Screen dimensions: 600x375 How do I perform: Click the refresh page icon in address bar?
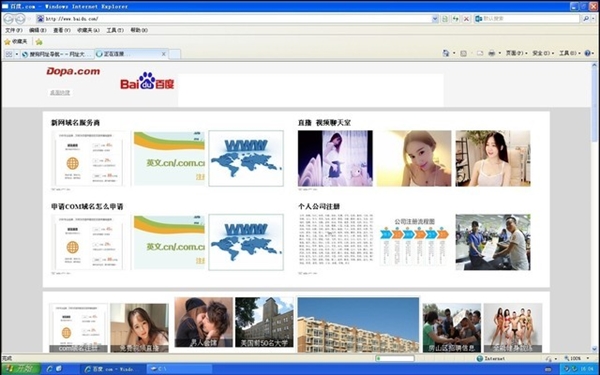[x=455, y=19]
